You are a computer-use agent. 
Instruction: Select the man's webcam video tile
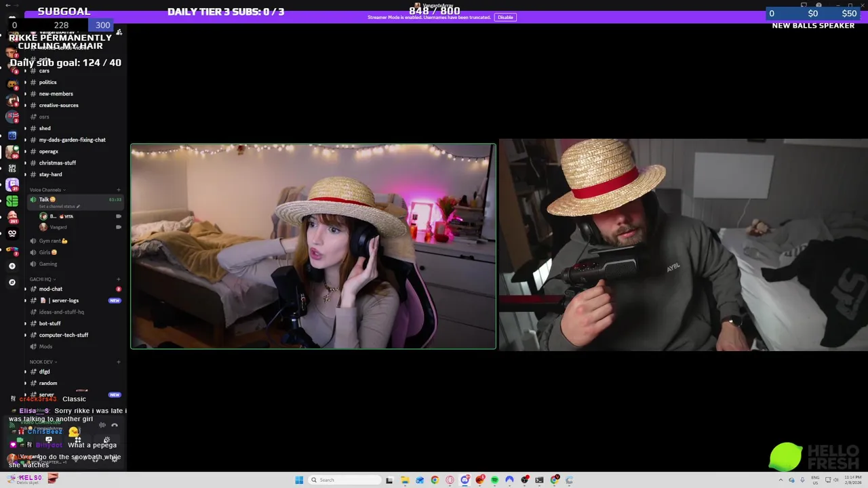point(684,245)
